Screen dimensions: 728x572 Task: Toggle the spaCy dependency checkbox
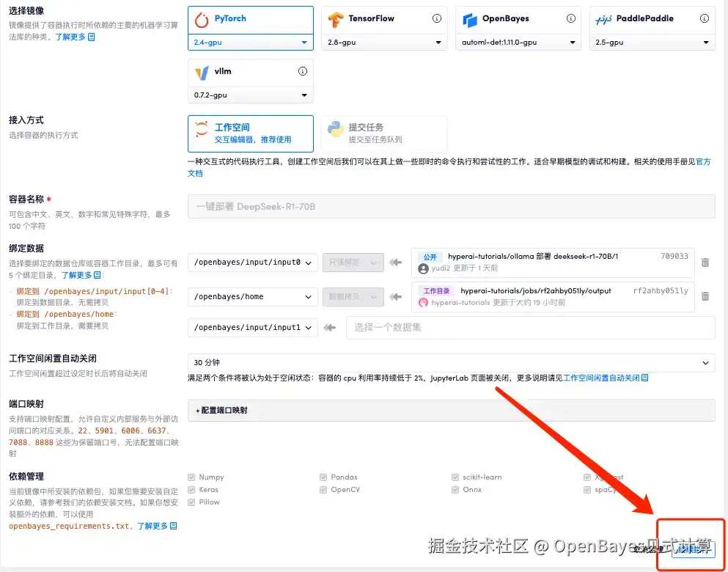(587, 490)
